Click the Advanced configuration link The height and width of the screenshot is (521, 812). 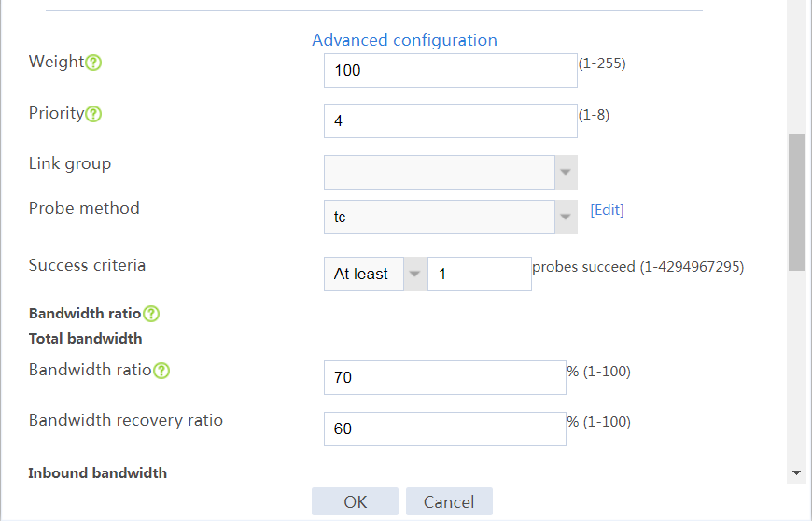click(404, 40)
